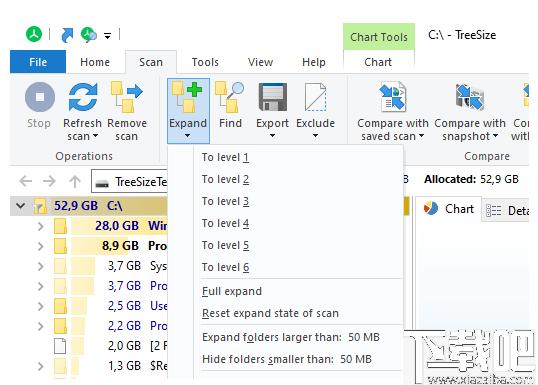Image resolution: width=538 pixels, height=385 pixels.
Task: Open the Tools ribbon tab
Action: pos(205,62)
